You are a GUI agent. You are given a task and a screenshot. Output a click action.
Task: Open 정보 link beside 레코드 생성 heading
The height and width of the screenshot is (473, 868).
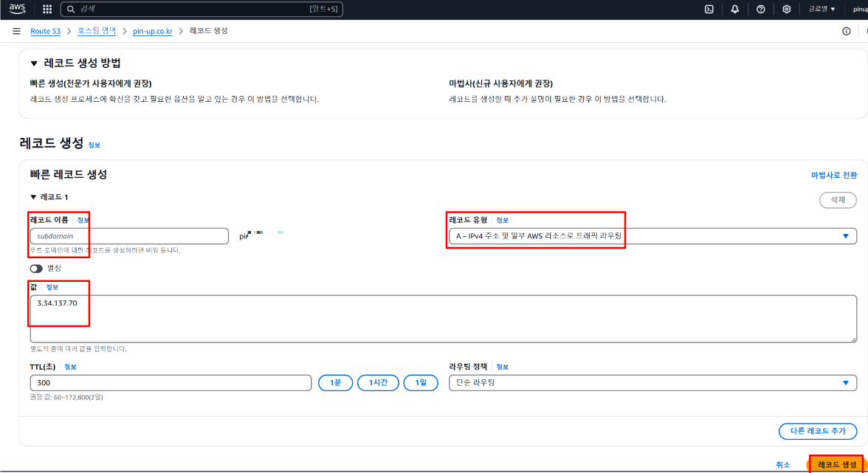click(94, 145)
